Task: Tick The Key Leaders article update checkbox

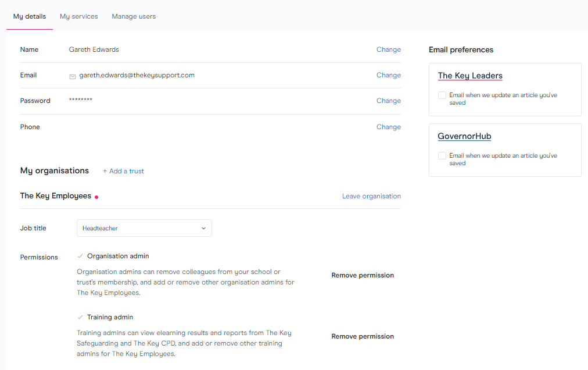Action: [442, 95]
